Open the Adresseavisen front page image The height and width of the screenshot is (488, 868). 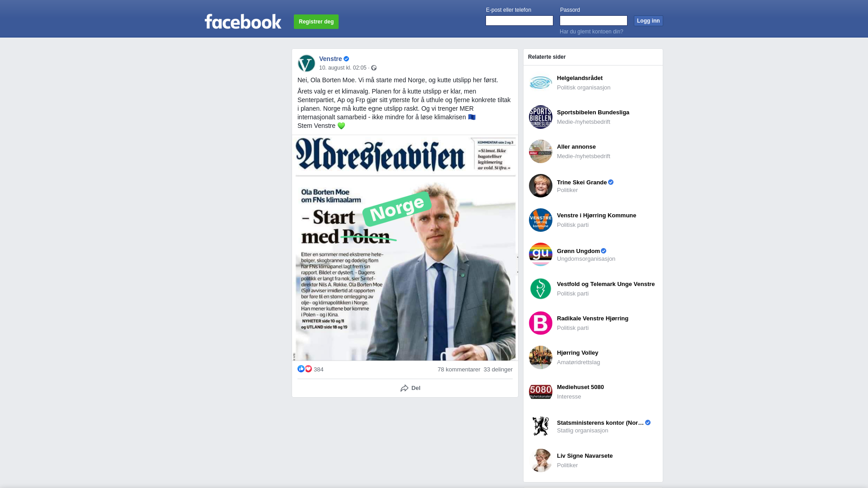pos(405,248)
